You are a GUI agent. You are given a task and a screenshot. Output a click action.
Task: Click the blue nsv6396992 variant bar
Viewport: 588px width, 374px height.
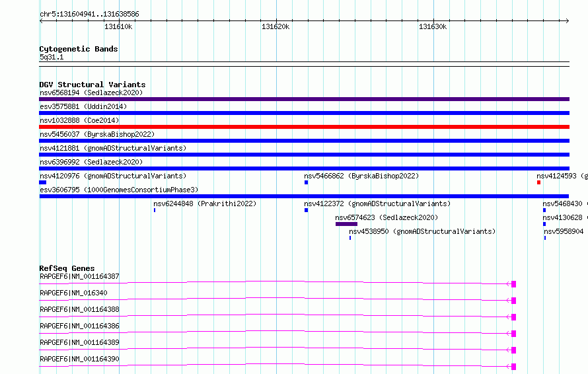(304, 168)
